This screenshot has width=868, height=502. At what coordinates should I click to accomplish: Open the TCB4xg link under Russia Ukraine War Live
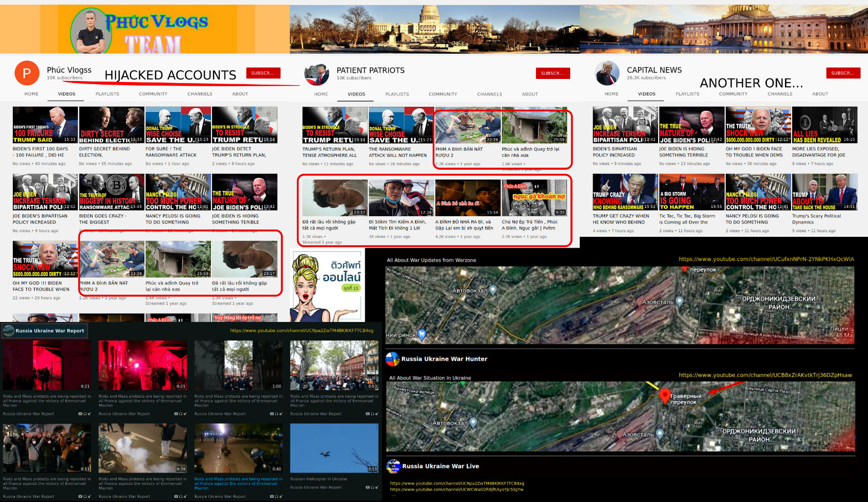[x=457, y=483]
